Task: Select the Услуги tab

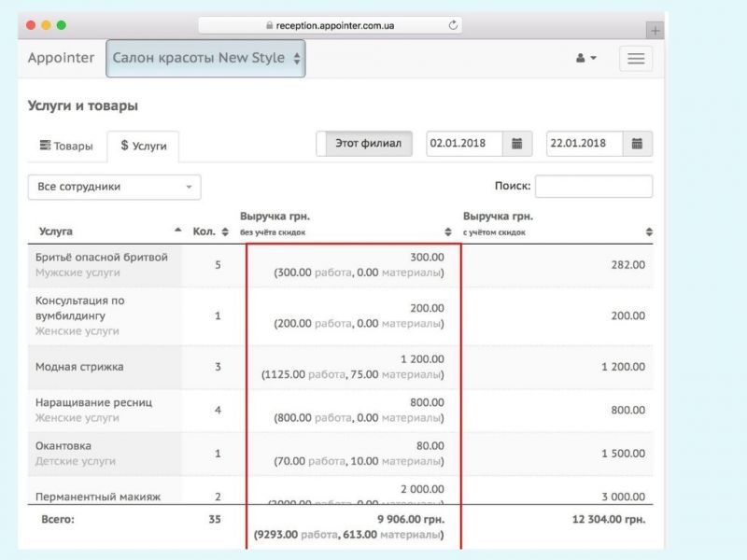Action: pos(143,146)
